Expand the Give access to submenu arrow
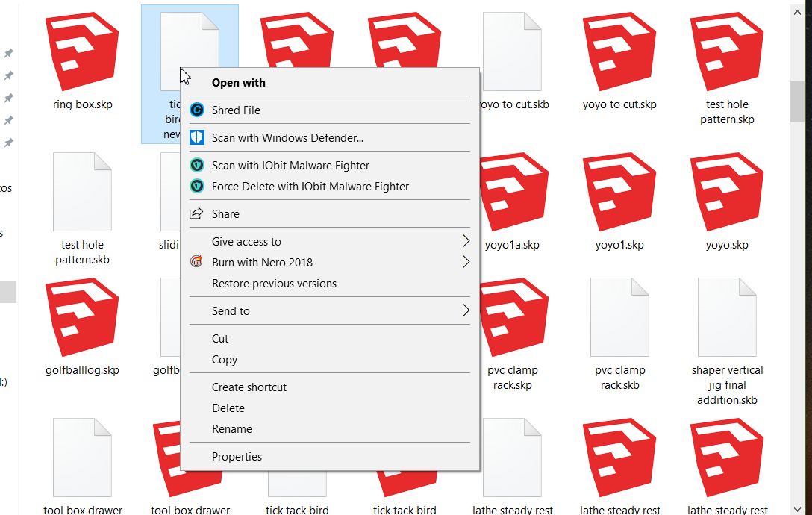Viewport: 812px width, 515px height. (466, 241)
